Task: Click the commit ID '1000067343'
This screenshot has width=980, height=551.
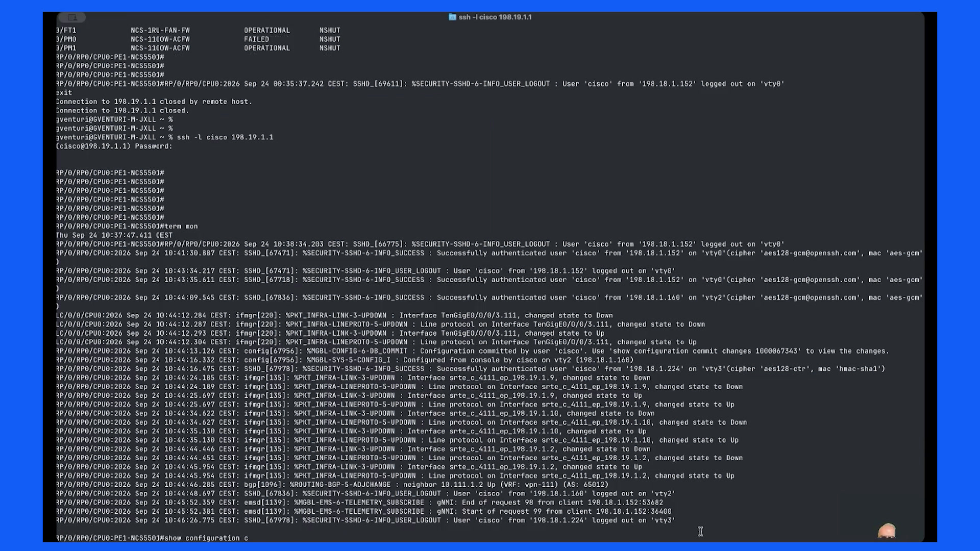Action: 776,351
